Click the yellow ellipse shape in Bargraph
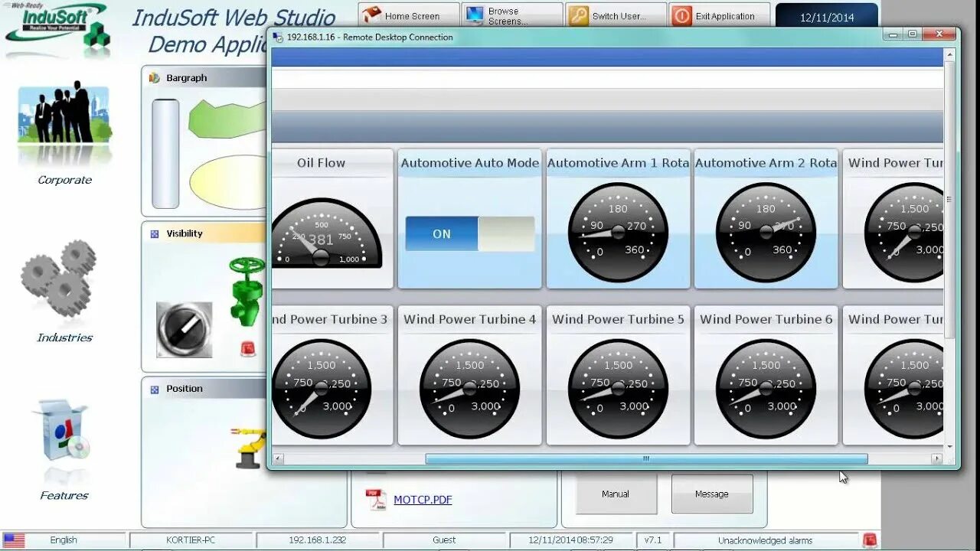The height and width of the screenshot is (551, 980). coord(228,182)
